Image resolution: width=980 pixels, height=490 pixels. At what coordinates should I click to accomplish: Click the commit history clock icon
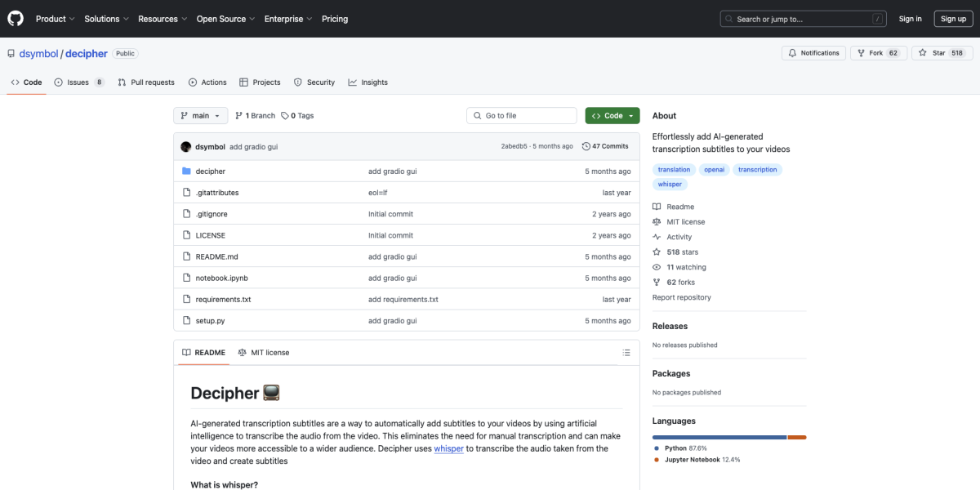586,147
